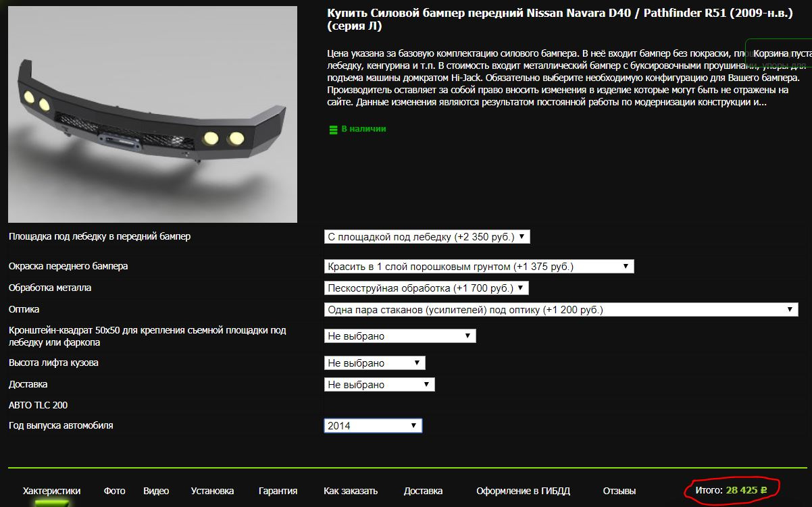Image resolution: width=812 pixels, height=507 pixels.
Task: Expand the front bumper painting dropdown
Action: (479, 267)
